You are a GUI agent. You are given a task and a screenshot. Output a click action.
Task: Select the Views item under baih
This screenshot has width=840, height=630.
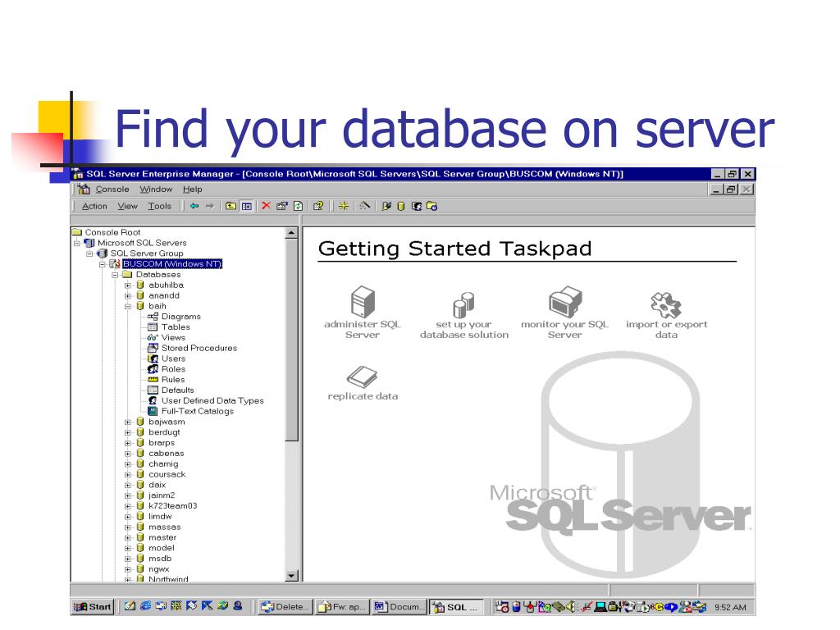174,337
